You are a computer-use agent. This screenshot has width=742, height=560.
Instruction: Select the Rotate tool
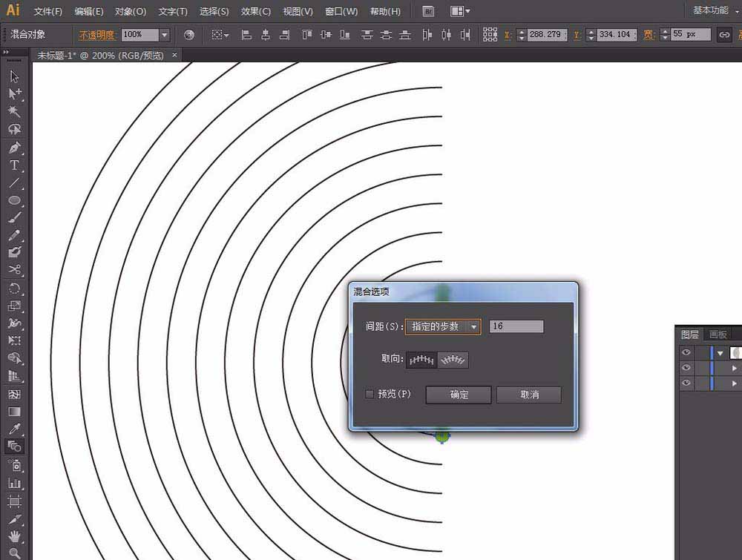(x=14, y=288)
